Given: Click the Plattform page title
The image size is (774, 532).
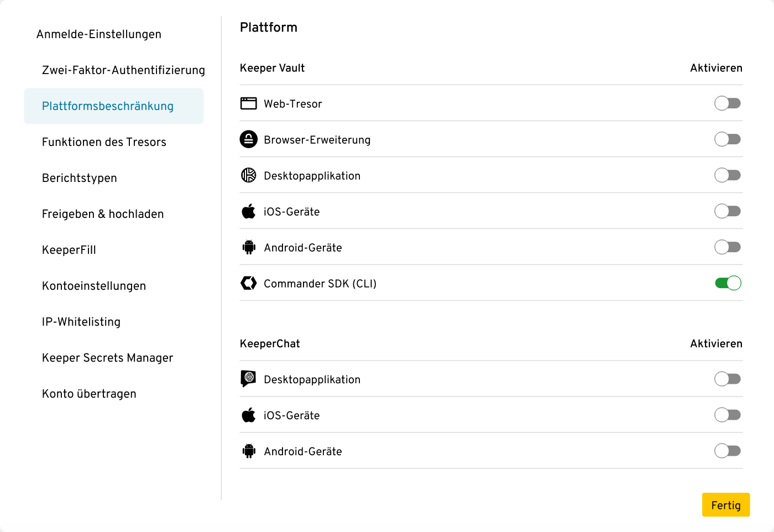Looking at the screenshot, I should 269,28.
